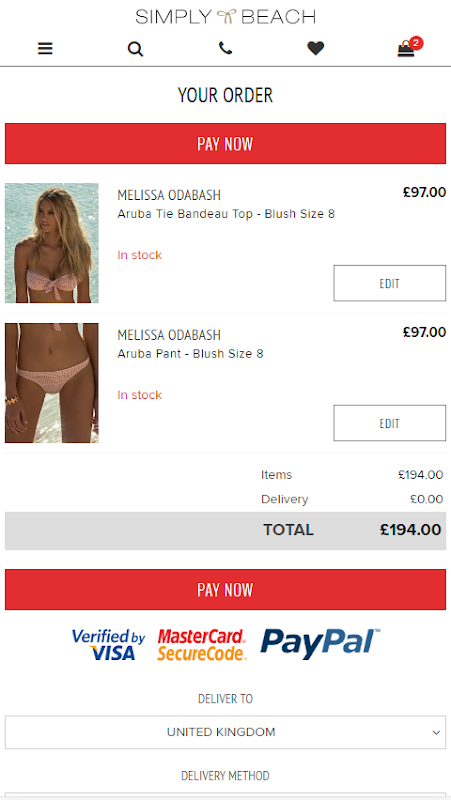451x800 pixels.
Task: Edit the Aruba Tie Bandeau Top item
Action: [390, 283]
